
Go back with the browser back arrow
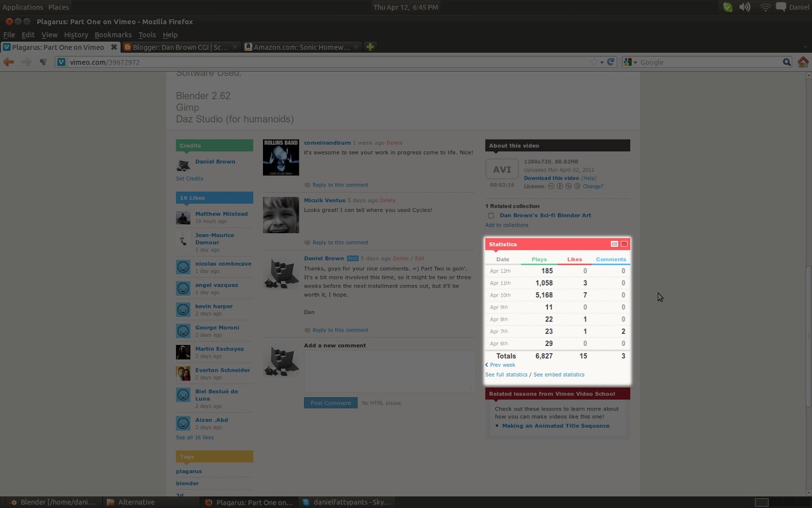9,62
